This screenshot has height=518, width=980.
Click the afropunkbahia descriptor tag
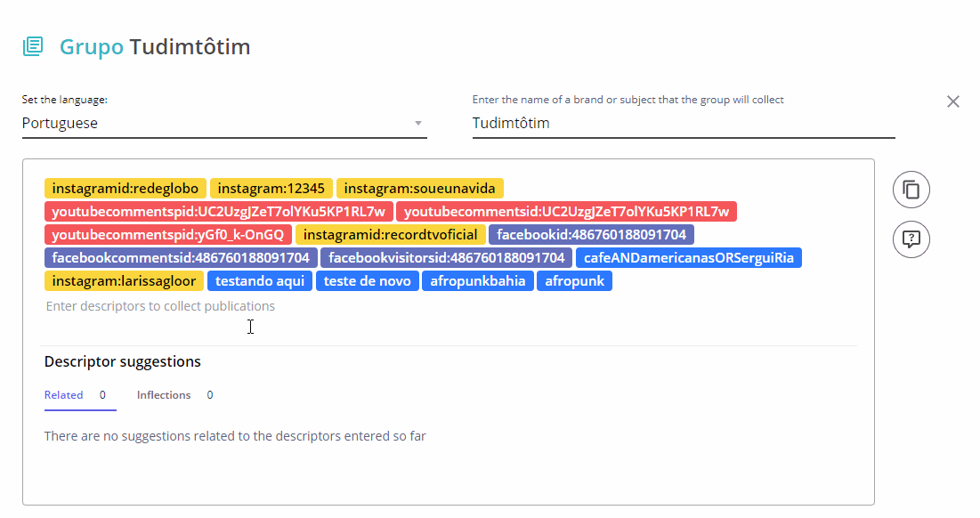(x=478, y=281)
